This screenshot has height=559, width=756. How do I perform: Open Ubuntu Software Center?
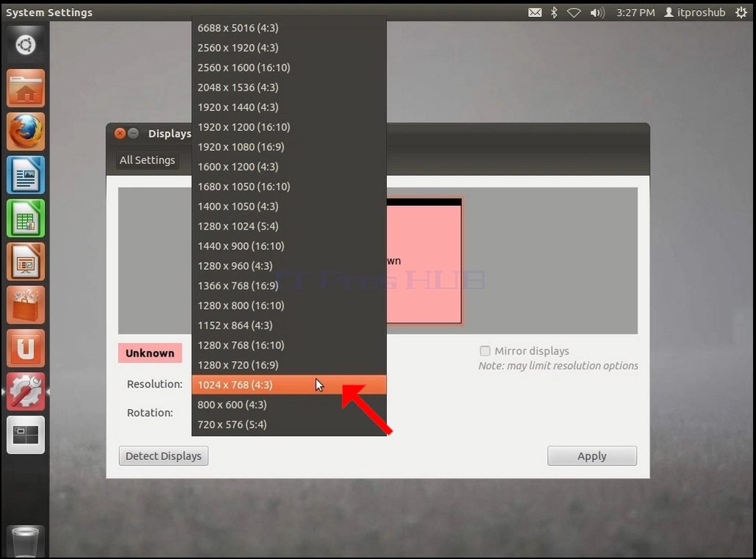click(x=26, y=305)
